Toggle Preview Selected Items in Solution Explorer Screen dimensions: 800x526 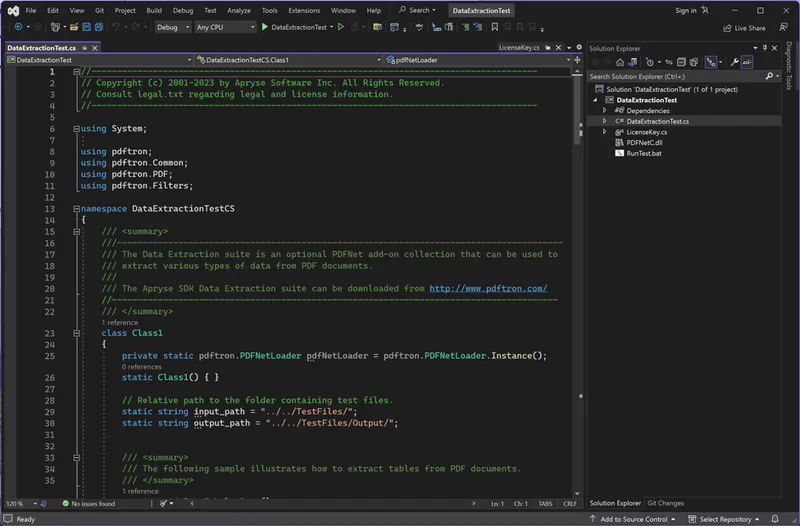point(748,62)
